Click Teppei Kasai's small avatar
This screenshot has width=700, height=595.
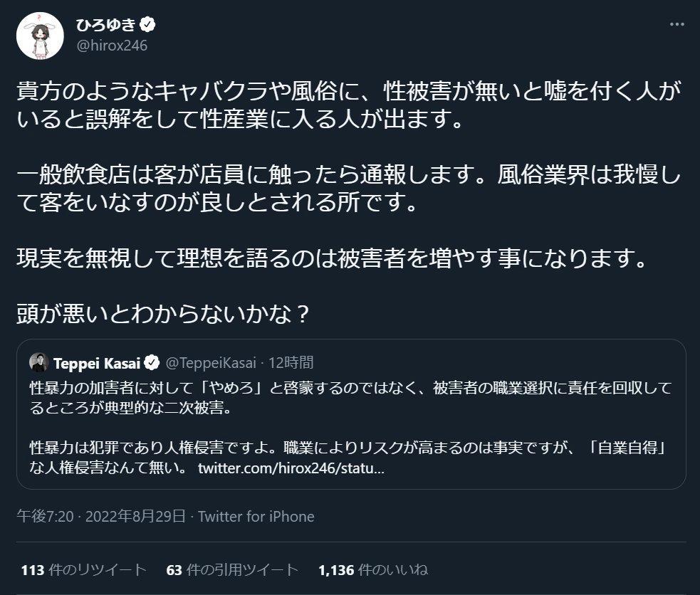tap(39, 362)
